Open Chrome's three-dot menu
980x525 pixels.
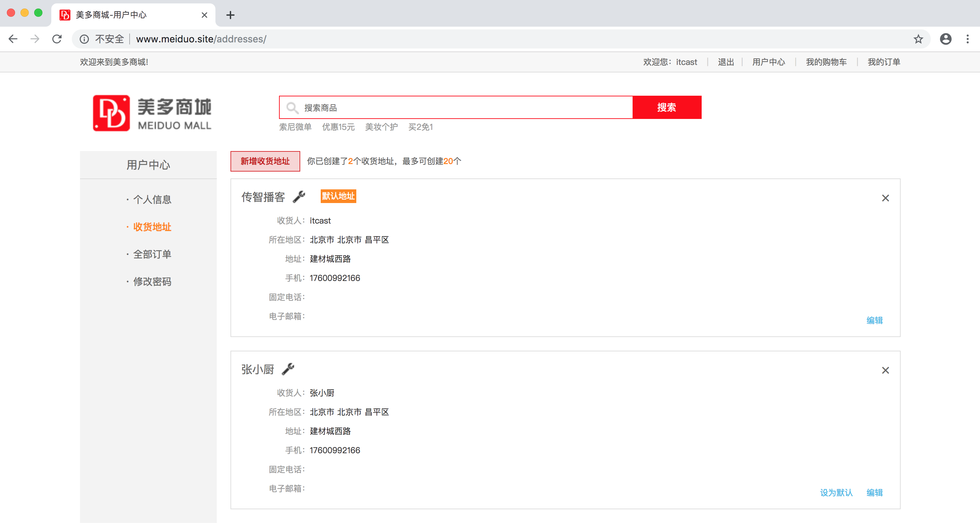[967, 39]
